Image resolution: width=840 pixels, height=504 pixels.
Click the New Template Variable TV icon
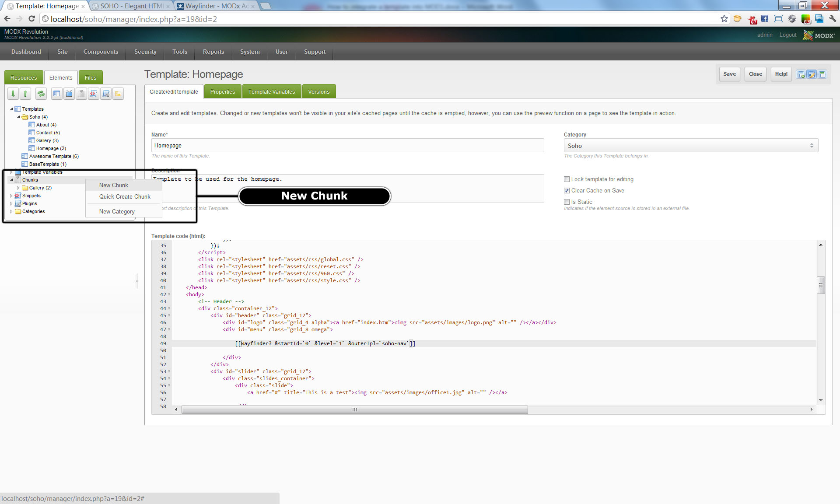point(69,94)
